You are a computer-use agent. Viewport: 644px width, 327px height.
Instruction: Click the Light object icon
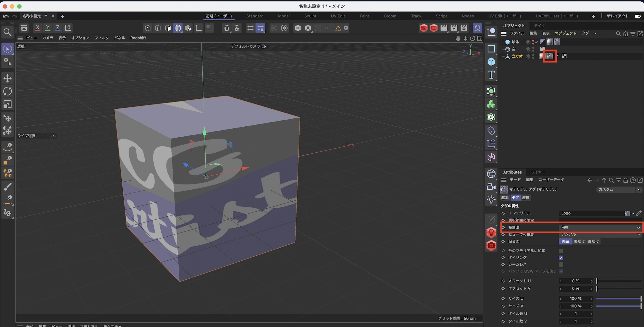(491, 200)
